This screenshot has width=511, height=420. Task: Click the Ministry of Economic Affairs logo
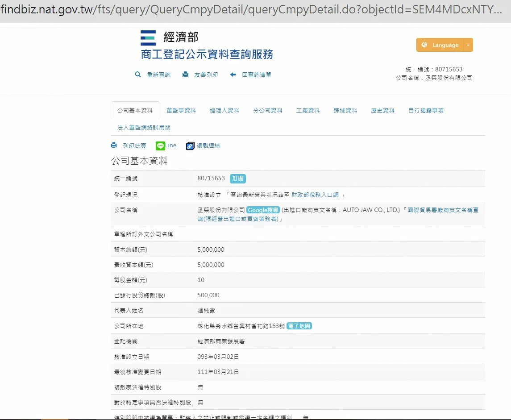point(148,38)
